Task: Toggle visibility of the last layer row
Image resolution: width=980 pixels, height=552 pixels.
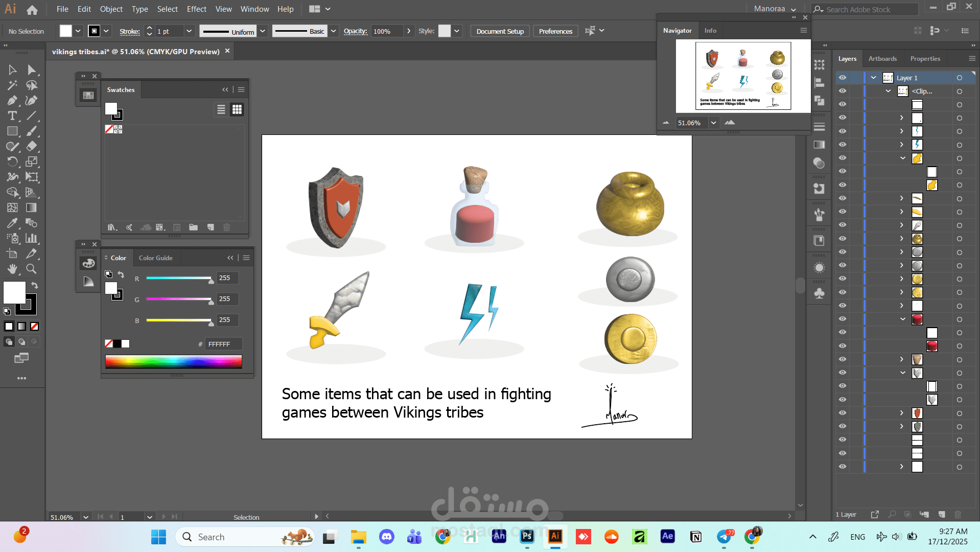Action: click(x=843, y=467)
